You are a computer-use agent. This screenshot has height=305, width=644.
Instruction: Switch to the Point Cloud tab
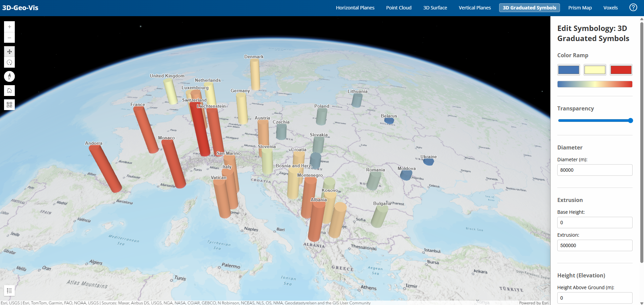[399, 8]
